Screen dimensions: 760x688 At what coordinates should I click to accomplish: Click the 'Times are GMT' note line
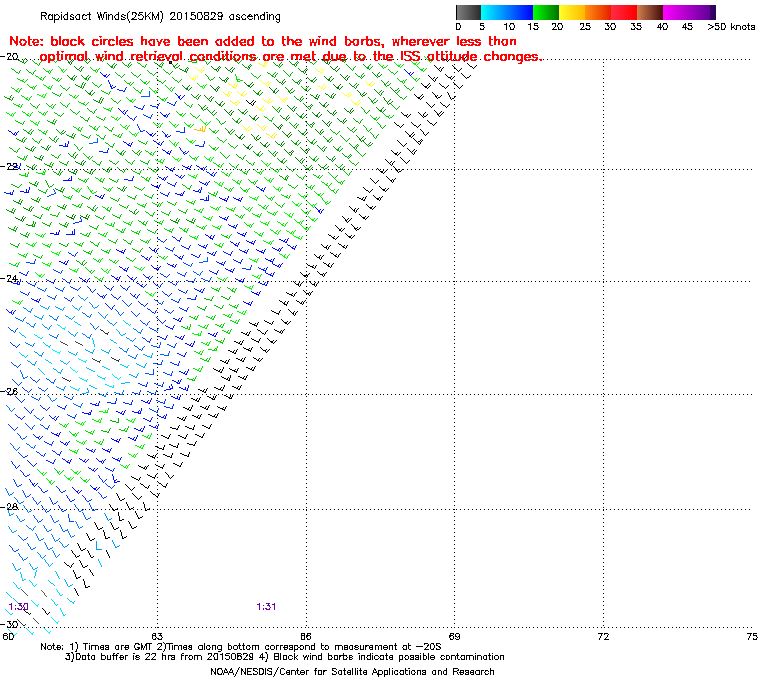pyautogui.click(x=241, y=646)
